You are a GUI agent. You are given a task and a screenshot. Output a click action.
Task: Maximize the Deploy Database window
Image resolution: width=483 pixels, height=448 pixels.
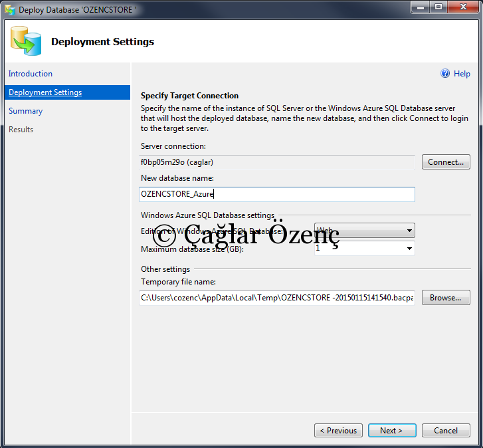point(438,7)
